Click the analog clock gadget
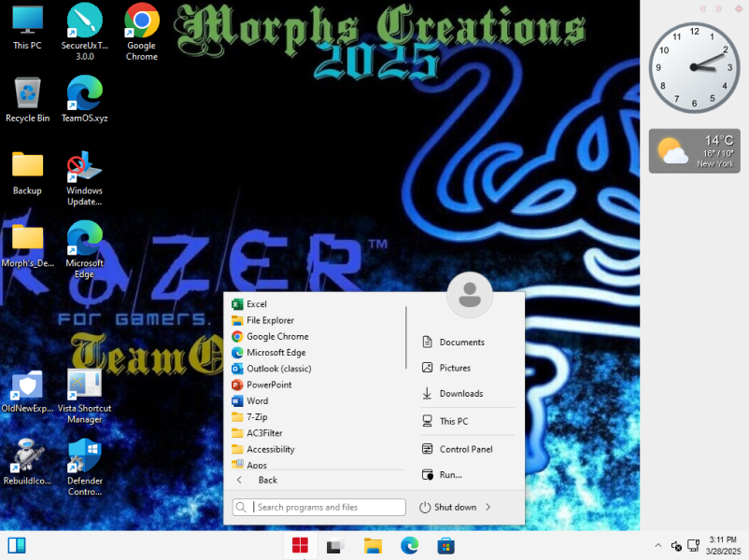 [x=694, y=68]
